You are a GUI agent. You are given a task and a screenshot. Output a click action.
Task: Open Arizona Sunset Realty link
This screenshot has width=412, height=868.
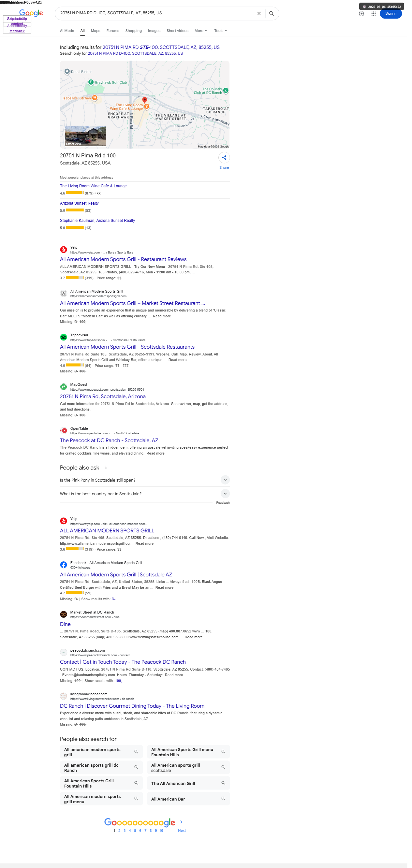click(x=80, y=206)
